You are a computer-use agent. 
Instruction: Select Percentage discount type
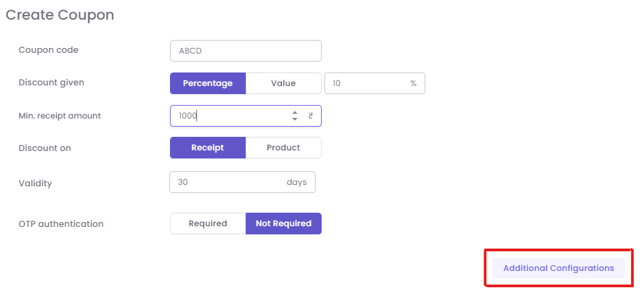click(x=207, y=83)
